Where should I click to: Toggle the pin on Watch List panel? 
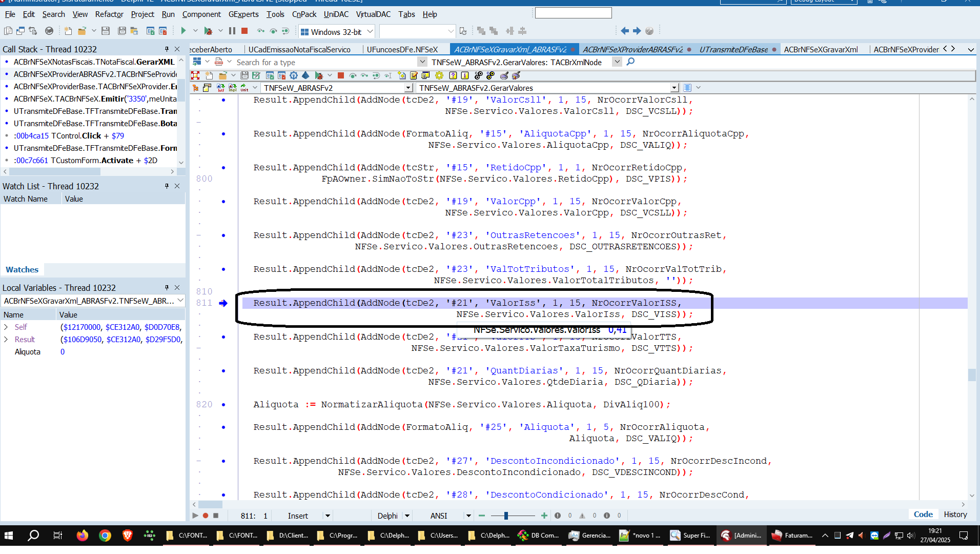point(167,186)
